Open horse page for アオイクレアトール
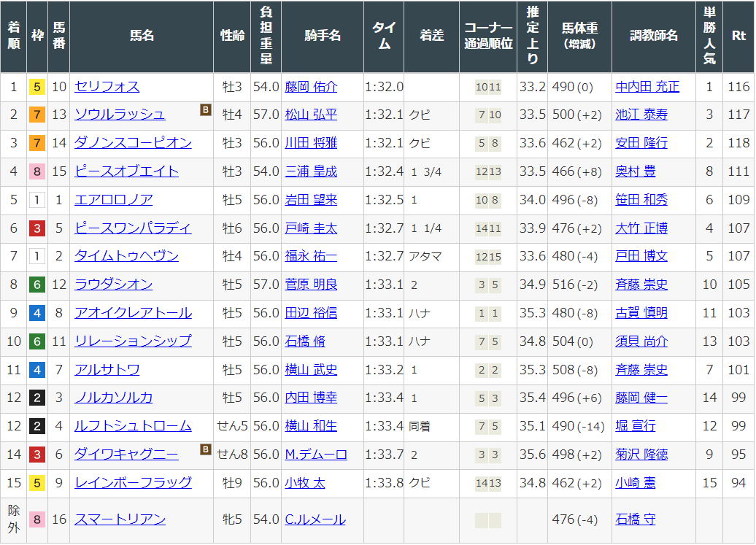 [x=133, y=313]
